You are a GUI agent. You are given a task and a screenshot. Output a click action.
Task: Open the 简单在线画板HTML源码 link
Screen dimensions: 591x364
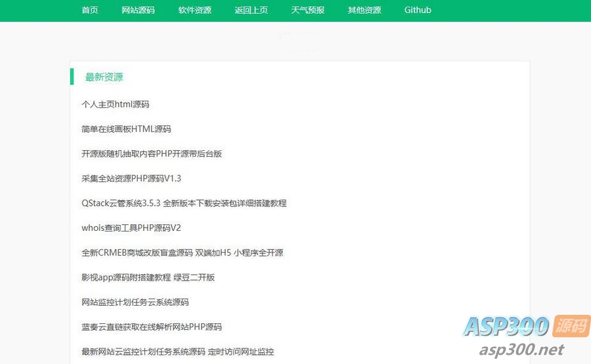click(126, 129)
